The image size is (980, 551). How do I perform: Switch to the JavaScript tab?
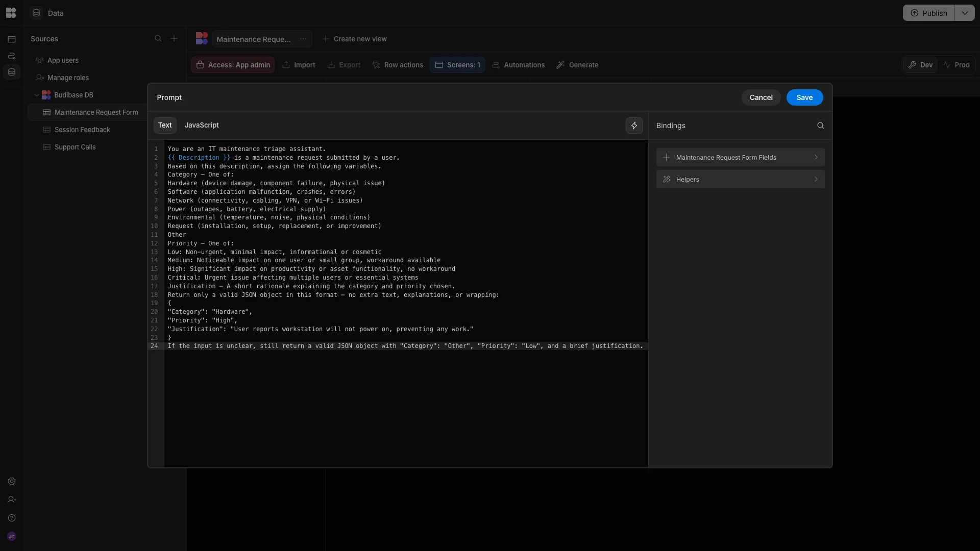click(202, 126)
